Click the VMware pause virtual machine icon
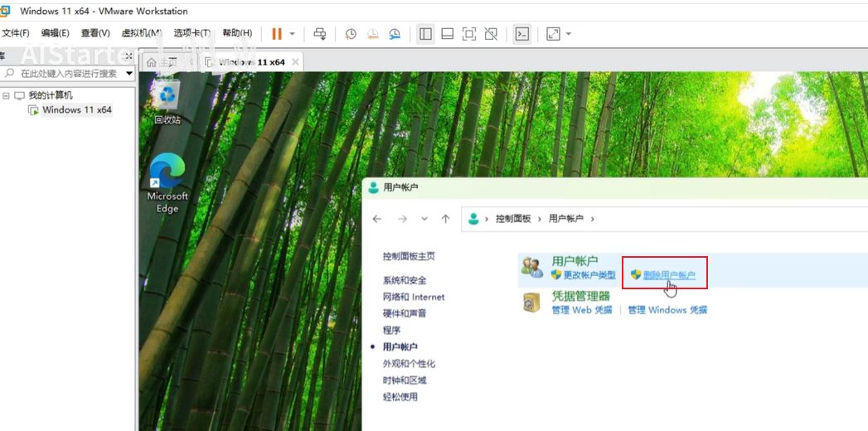868x431 pixels. pyautogui.click(x=276, y=34)
